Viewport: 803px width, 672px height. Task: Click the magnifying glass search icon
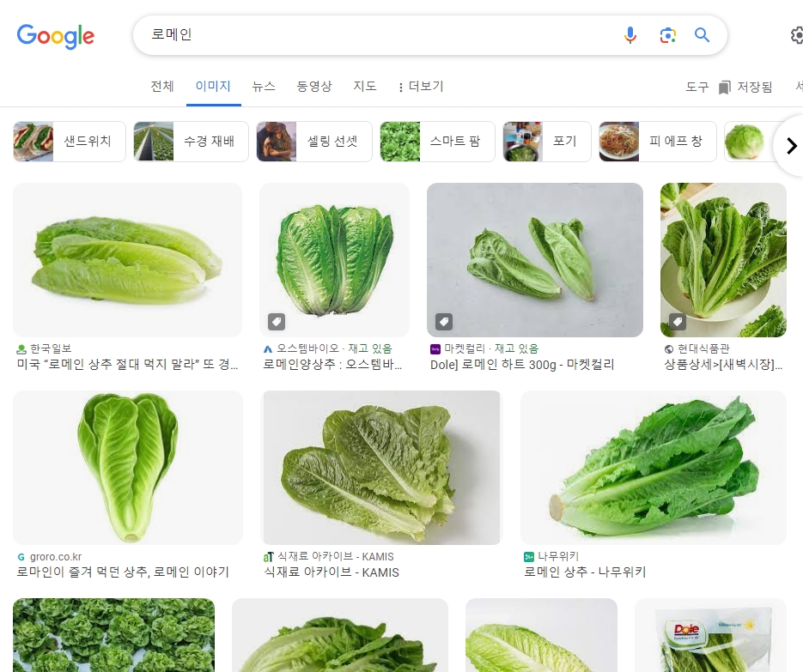point(702,35)
